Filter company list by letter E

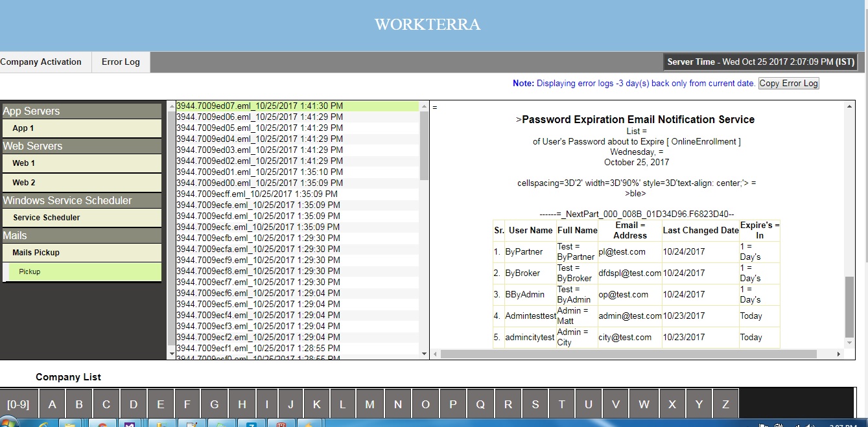(x=161, y=404)
